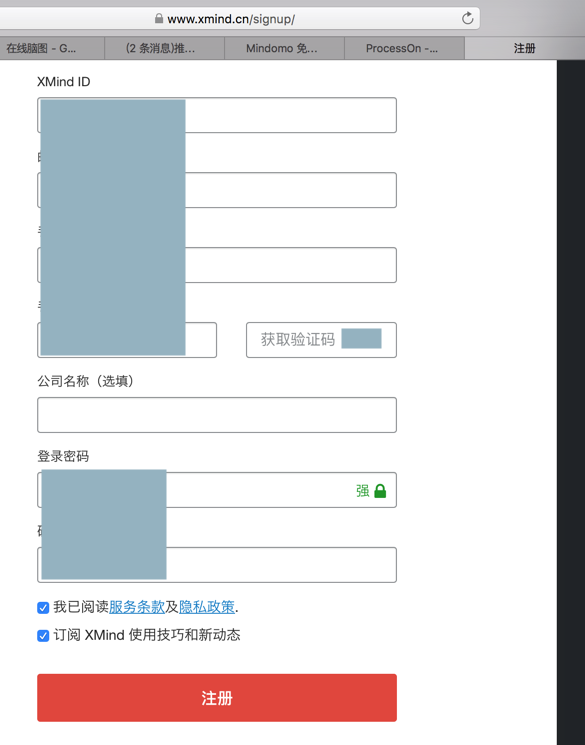Uncheck the 订阅 XMind 使用技巧和新动态 checkbox
This screenshot has height=745, width=585.
(43, 636)
